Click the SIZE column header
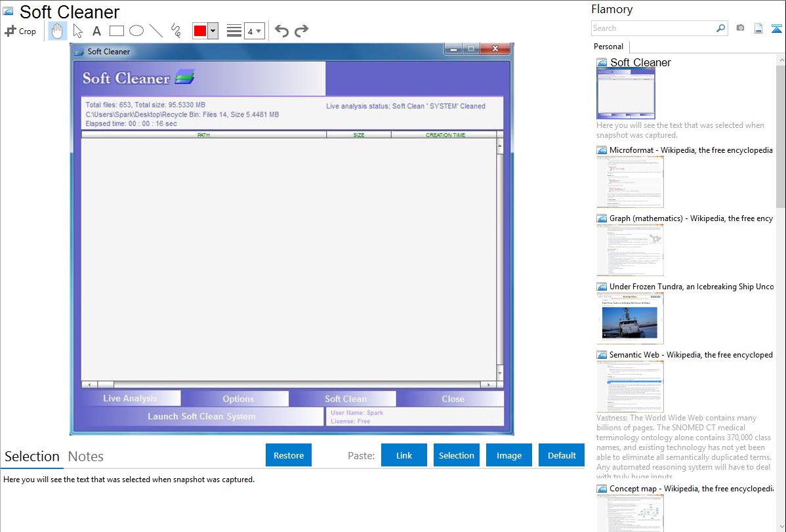786x532 pixels. [359, 135]
